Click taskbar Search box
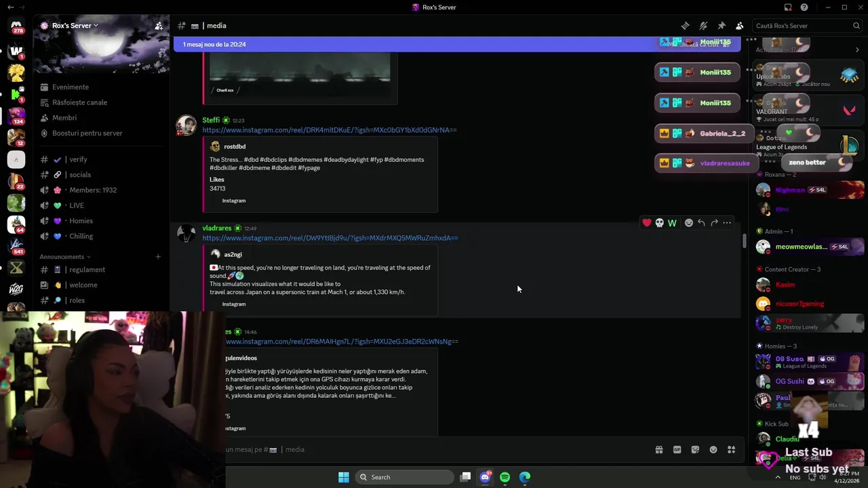The image size is (868, 488). tap(405, 477)
